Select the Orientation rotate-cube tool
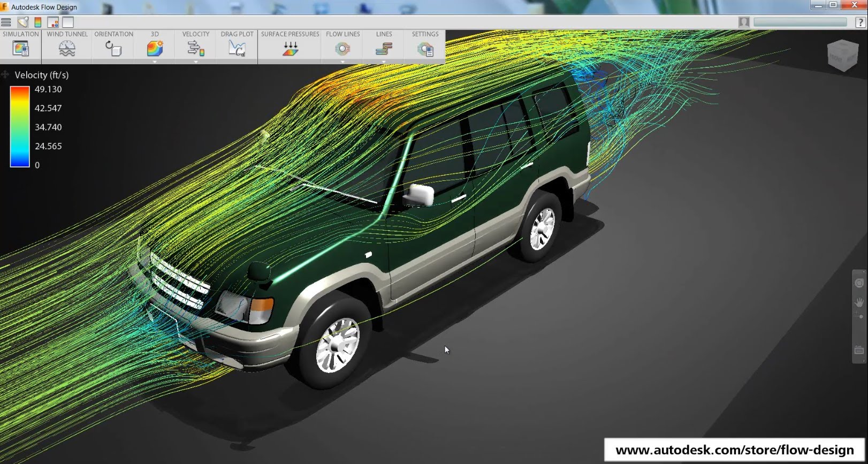The width and height of the screenshot is (868, 464). tap(113, 49)
